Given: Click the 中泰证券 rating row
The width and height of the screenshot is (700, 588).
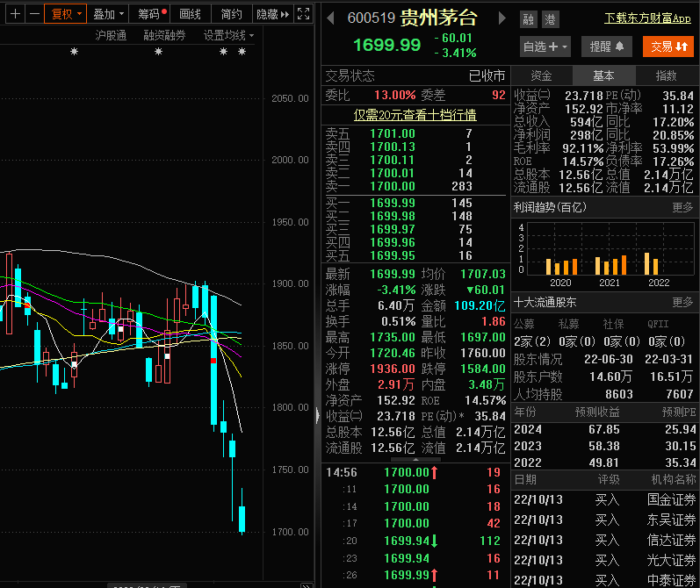Looking at the screenshot, I should coord(604,580).
